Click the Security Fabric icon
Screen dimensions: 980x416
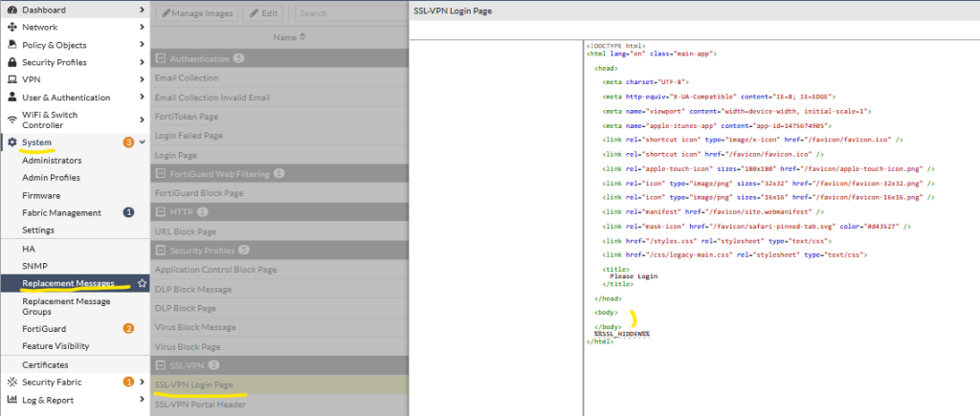(11, 383)
